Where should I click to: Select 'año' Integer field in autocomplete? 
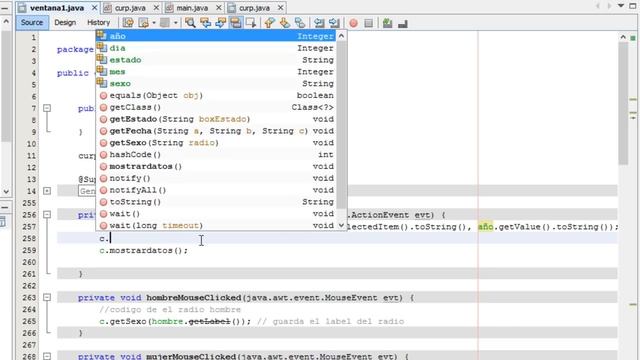pos(216,36)
